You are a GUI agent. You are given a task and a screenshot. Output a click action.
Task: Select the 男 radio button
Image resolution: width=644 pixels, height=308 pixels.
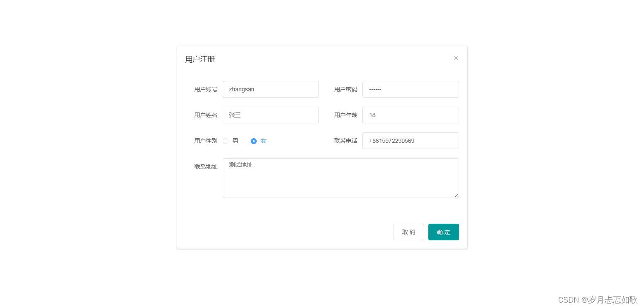point(226,141)
